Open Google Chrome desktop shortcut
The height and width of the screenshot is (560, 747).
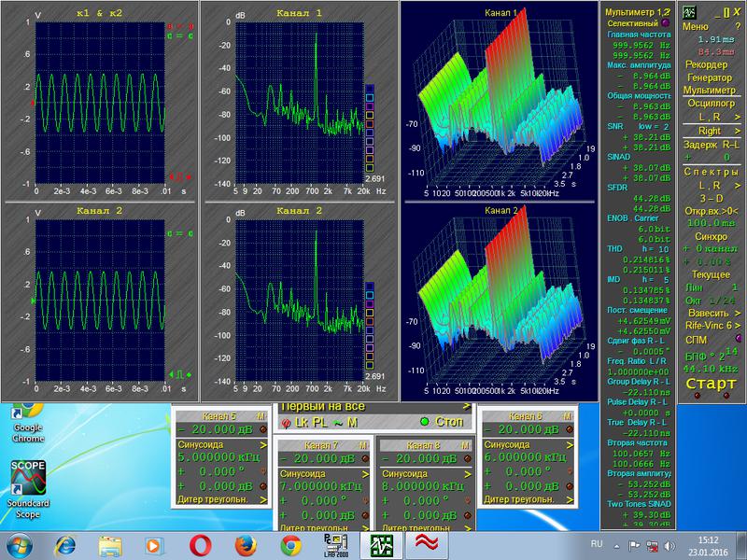click(x=28, y=423)
